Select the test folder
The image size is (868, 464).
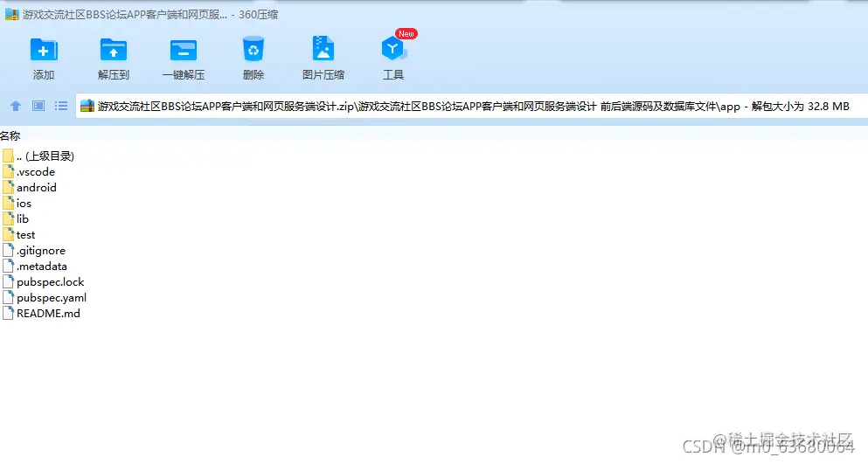pyautogui.click(x=19, y=235)
